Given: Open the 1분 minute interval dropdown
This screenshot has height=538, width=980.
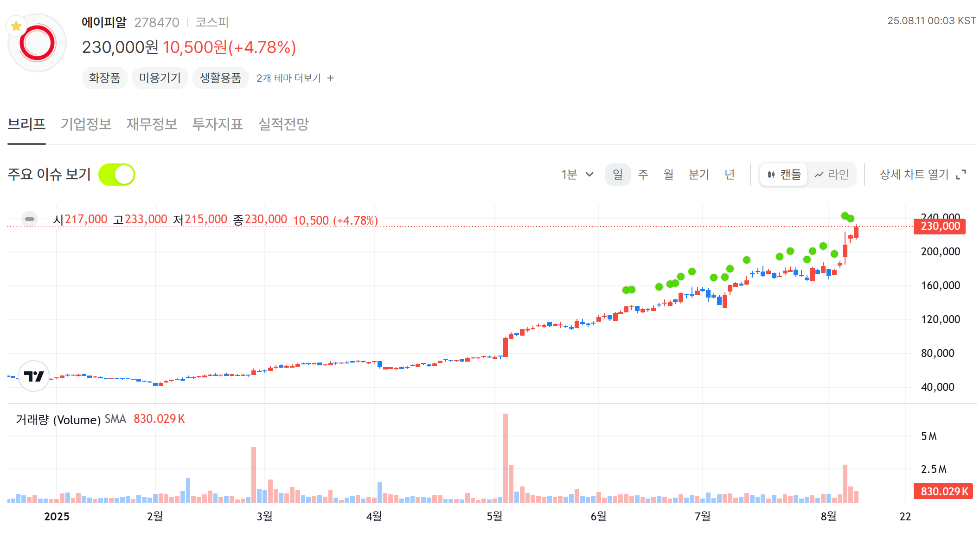Looking at the screenshot, I should coord(577,175).
